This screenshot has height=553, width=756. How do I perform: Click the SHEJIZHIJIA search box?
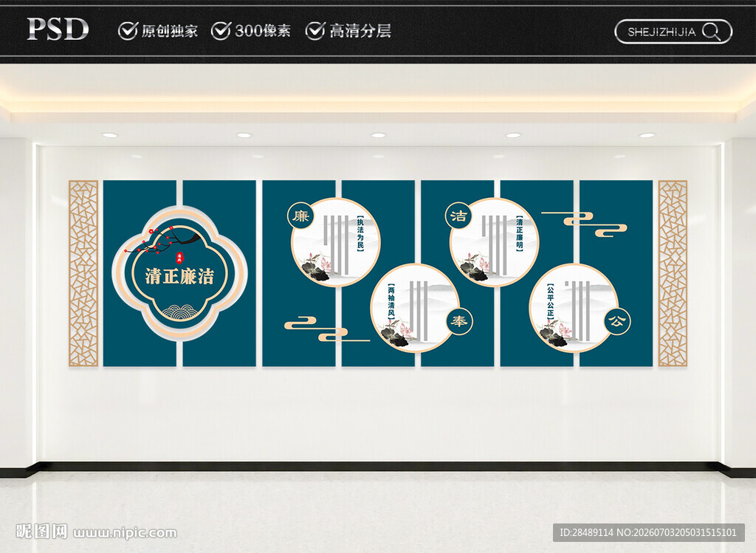point(673,32)
